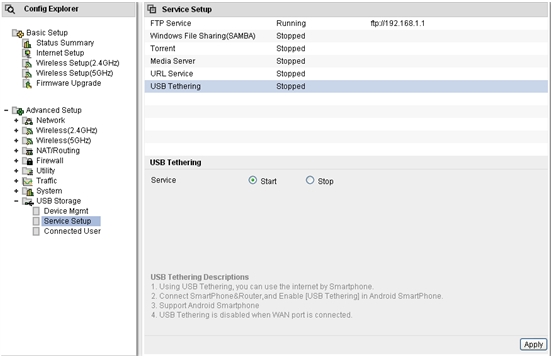Collapse the Advanced Setup tree
The height and width of the screenshot is (360, 553).
6,110
